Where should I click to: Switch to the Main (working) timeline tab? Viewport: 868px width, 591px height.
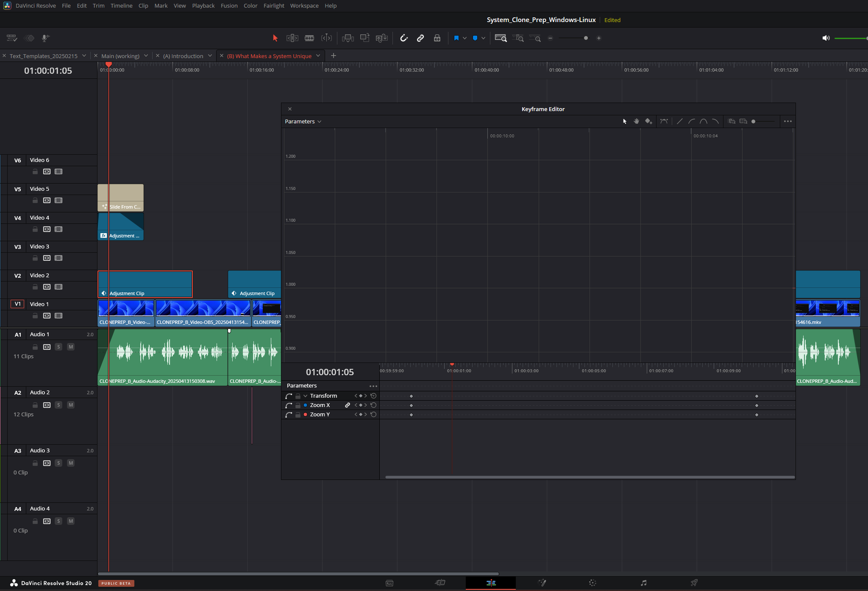click(120, 56)
